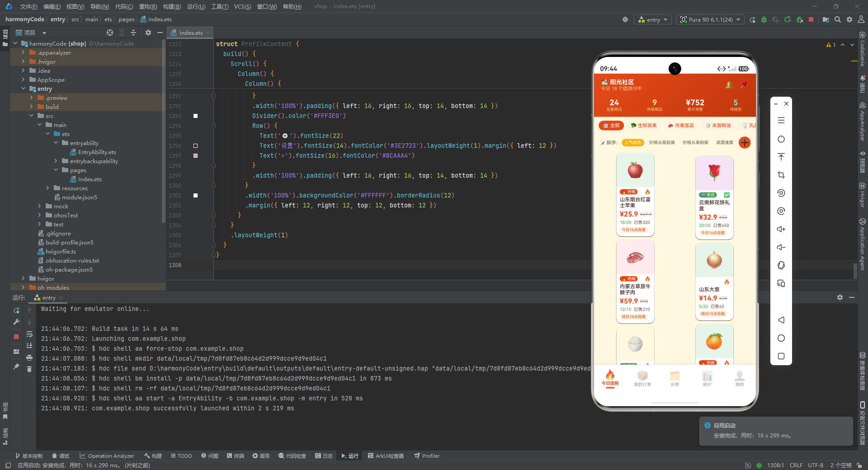Increase emulator volume with speaker plus icon
868x470 pixels.
(781, 229)
